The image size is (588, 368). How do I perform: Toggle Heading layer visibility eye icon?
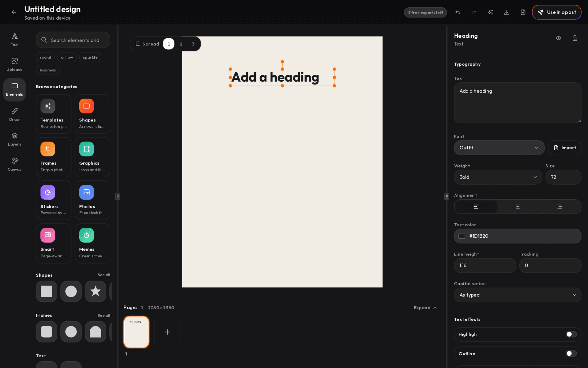[x=559, y=38]
